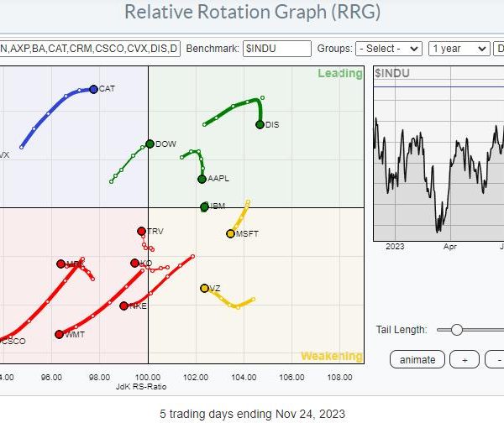Click the 100.00 x-axis value
The image size is (504, 423).
[148, 377]
